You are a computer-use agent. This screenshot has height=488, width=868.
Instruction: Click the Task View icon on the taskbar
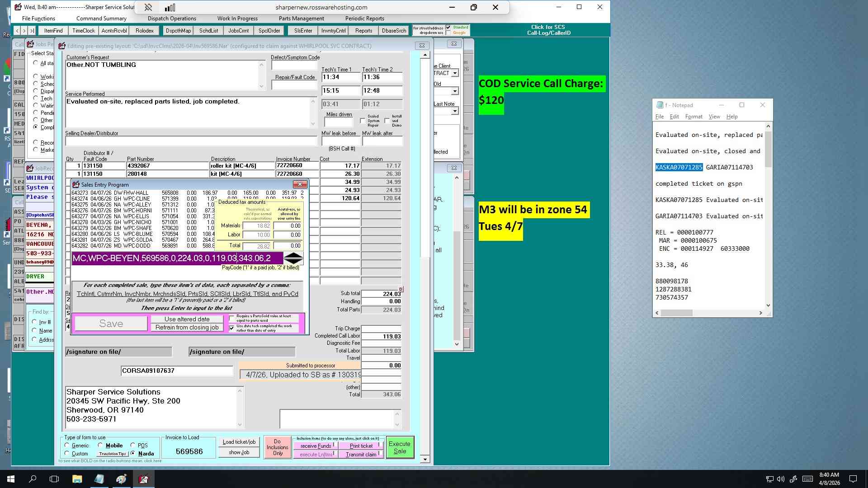[x=54, y=479]
